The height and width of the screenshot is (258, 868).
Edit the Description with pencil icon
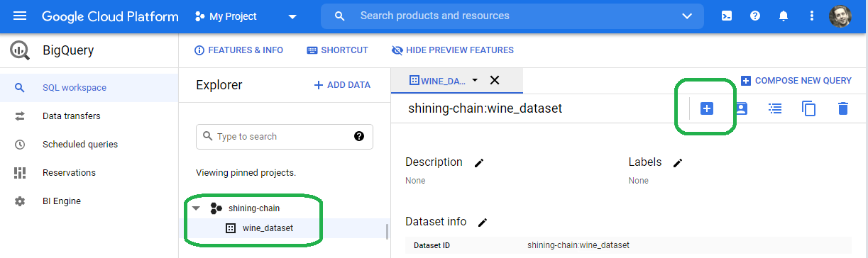479,163
